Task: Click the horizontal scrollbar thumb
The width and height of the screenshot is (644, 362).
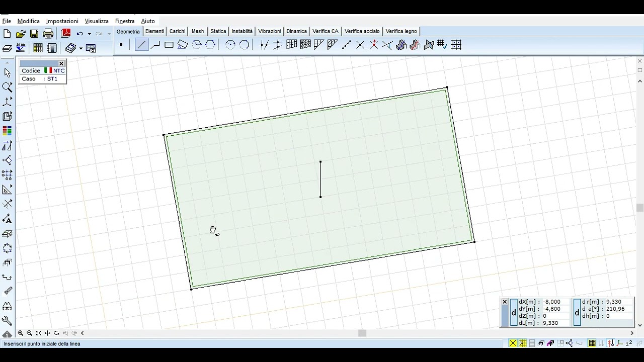Action: coord(362,333)
